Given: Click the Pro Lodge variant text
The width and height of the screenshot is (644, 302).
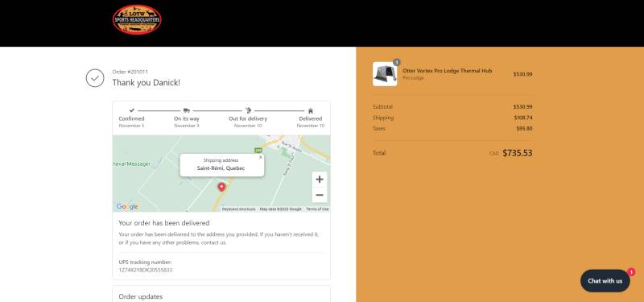Looking at the screenshot, I should point(413,78).
